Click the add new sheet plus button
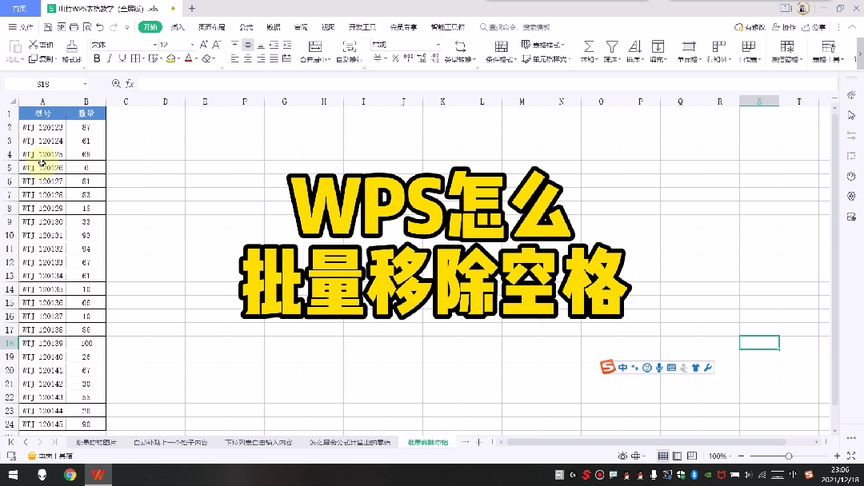The image size is (864, 486). click(x=479, y=442)
